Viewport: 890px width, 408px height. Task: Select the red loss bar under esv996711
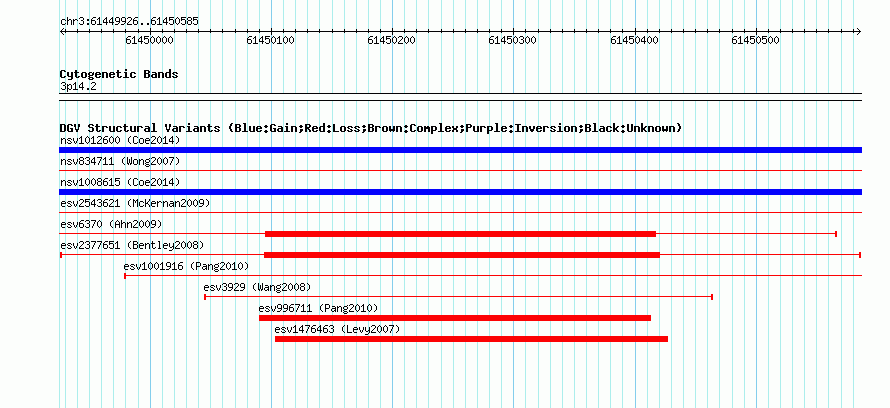[455, 318]
